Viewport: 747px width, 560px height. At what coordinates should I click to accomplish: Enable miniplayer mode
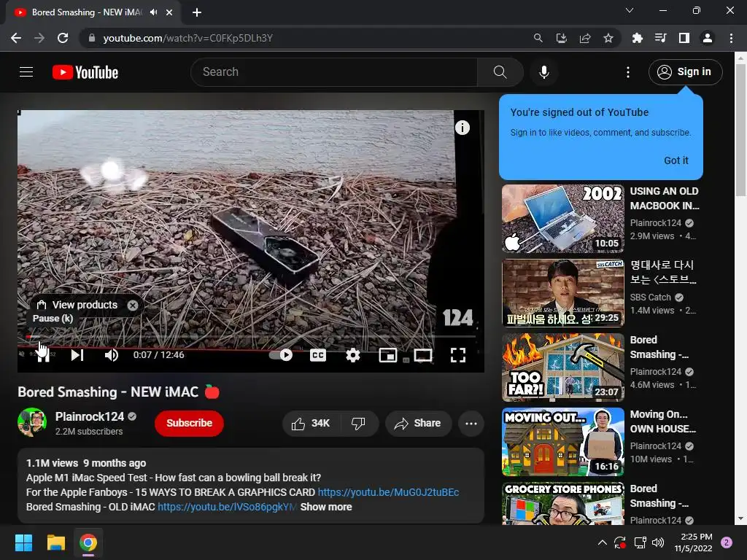coord(388,355)
